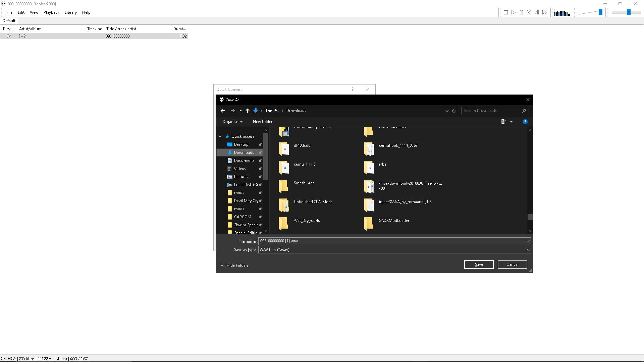This screenshot has height=362, width=644.
Task: Open the Organise dropdown menu
Action: click(x=232, y=122)
